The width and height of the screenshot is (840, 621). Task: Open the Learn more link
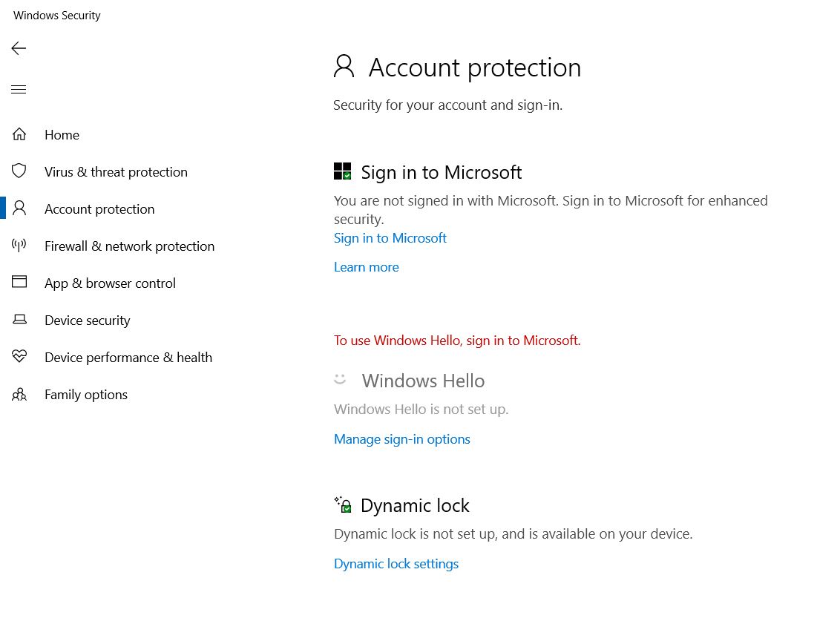click(x=366, y=267)
